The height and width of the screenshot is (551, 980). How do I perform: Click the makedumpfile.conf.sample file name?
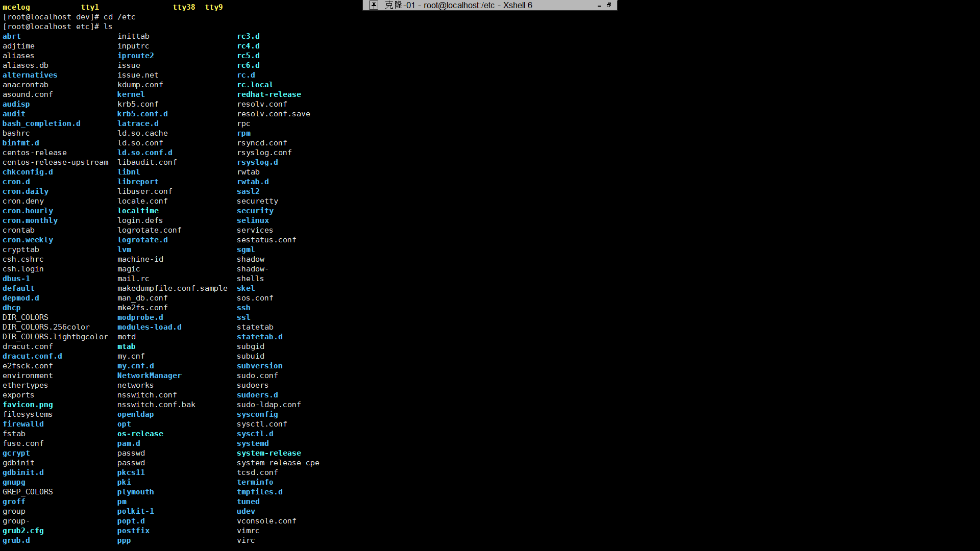[x=172, y=288]
